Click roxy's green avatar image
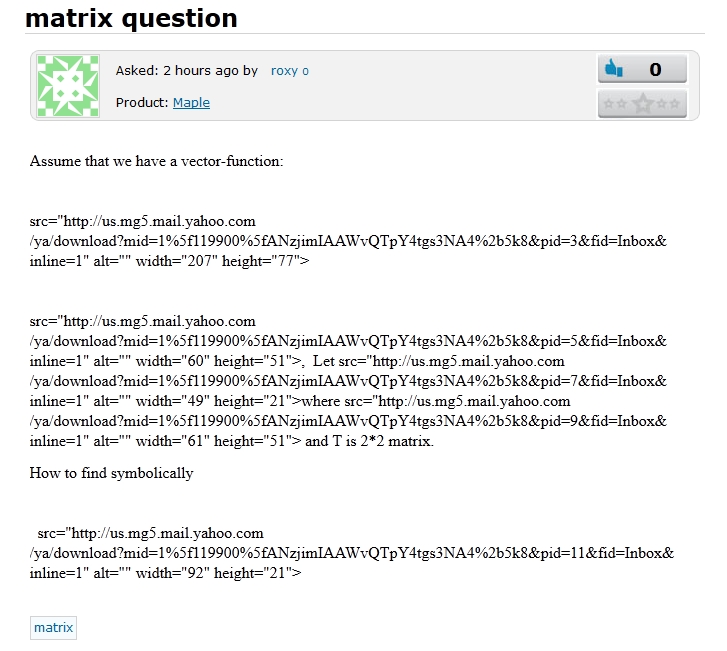Viewport: 727px width, 651px height. (x=69, y=86)
